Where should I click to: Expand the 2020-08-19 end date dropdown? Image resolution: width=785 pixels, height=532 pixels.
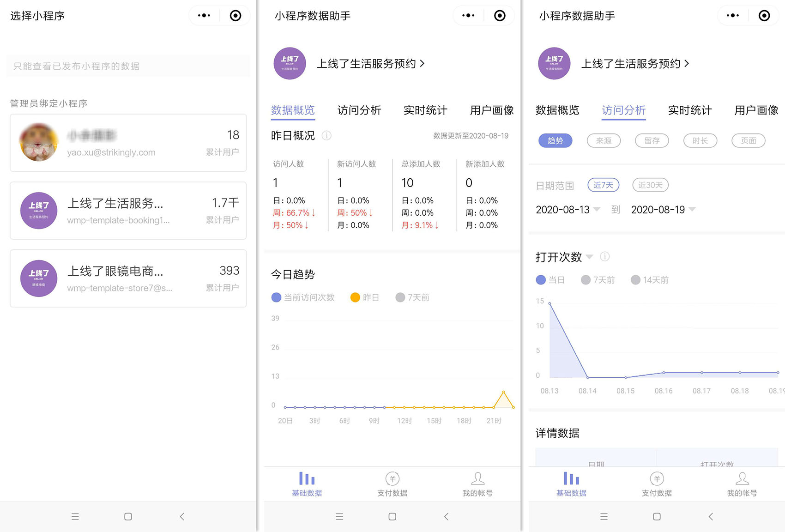tap(692, 210)
